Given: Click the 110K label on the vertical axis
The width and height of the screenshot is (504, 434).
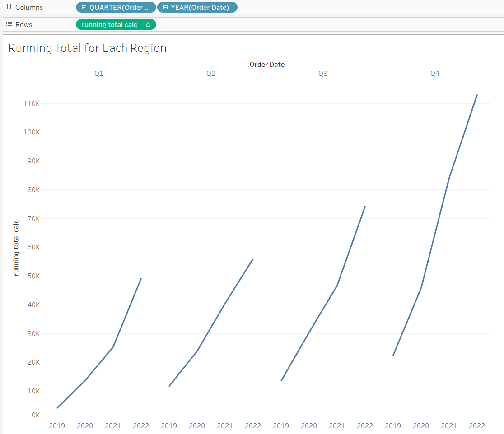Looking at the screenshot, I should (x=31, y=104).
